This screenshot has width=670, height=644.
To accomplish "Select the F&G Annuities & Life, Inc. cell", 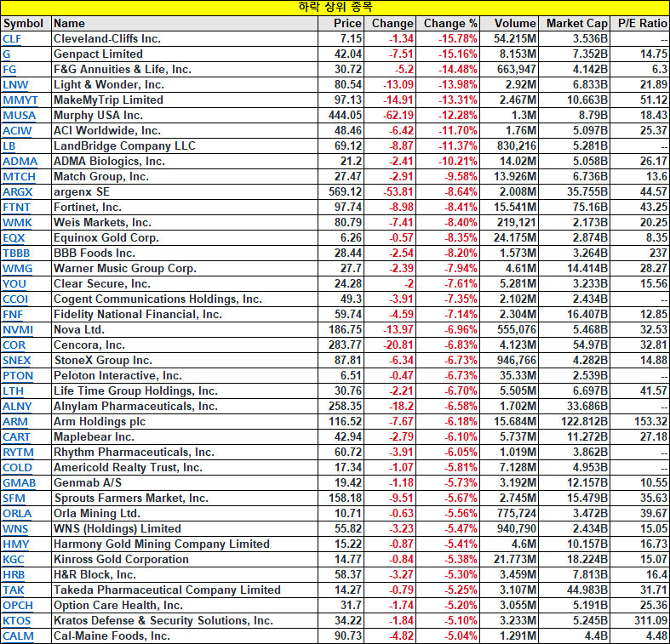I will [185, 70].
